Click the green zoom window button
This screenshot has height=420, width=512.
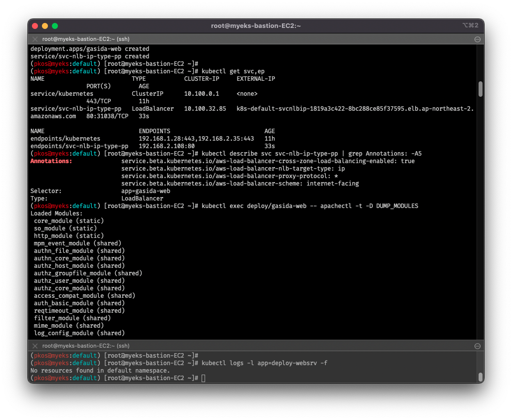point(55,26)
